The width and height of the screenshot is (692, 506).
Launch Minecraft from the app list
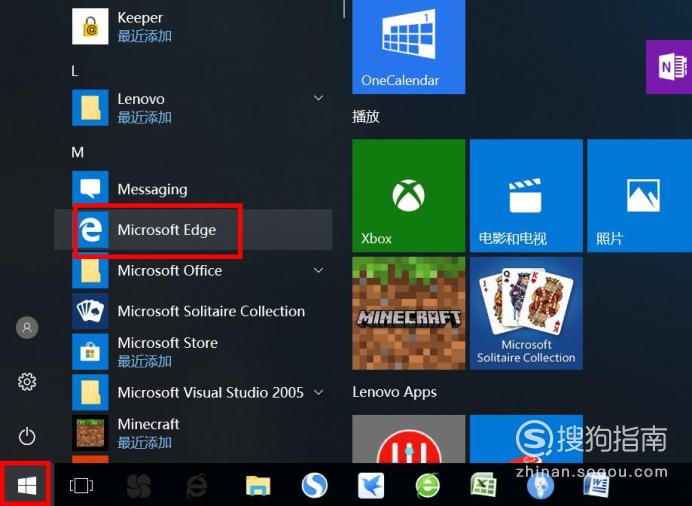point(193,432)
